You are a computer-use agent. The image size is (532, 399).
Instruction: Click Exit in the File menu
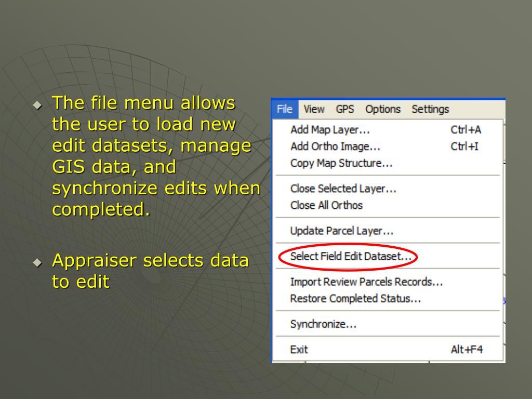388,350
